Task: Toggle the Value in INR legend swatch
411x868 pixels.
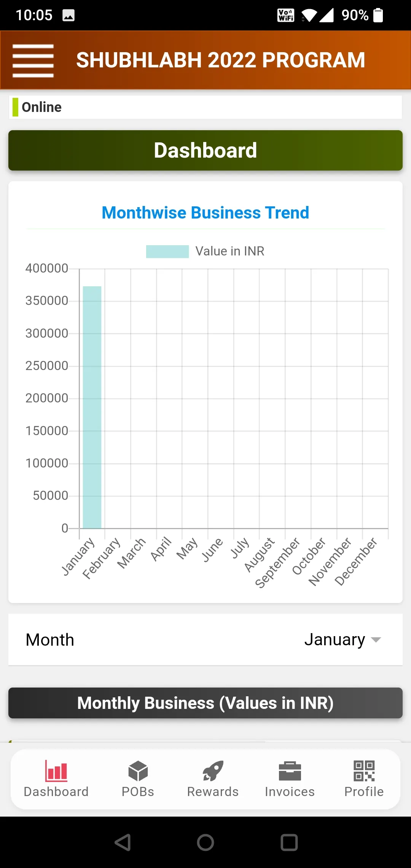Action: tap(167, 251)
